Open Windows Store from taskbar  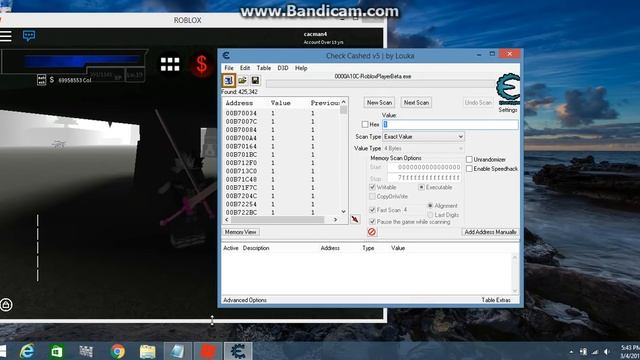pyautogui.click(x=56, y=351)
